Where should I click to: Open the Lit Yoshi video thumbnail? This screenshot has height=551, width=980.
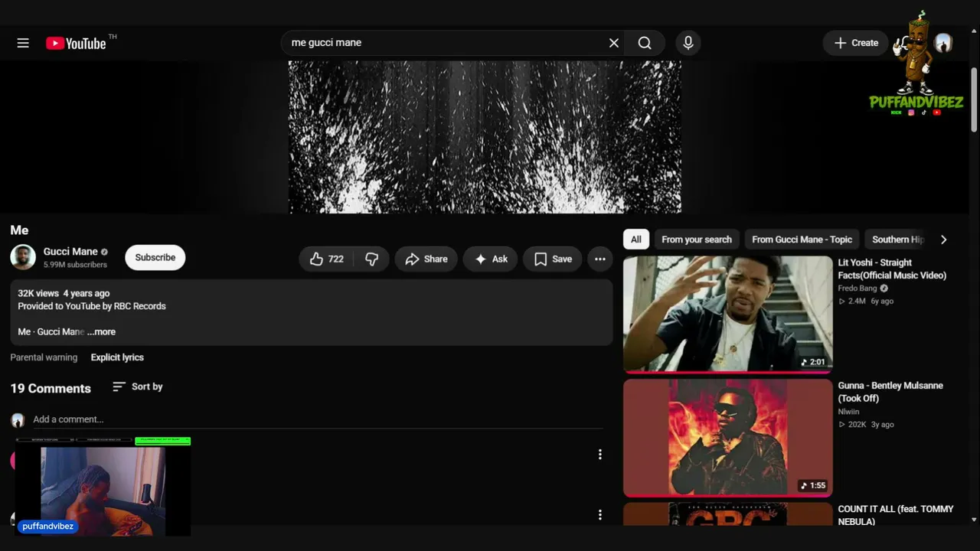(727, 315)
